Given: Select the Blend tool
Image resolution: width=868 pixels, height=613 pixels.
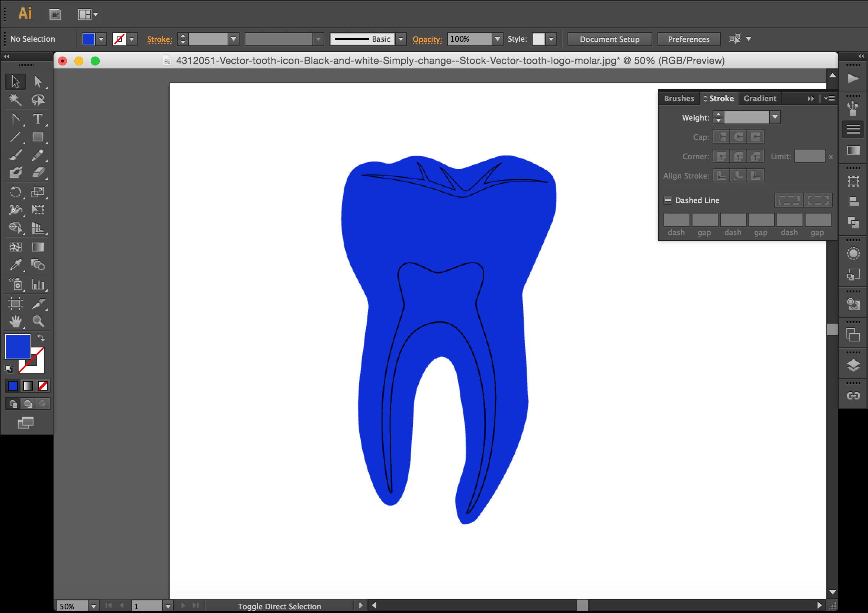Looking at the screenshot, I should pos(38,265).
